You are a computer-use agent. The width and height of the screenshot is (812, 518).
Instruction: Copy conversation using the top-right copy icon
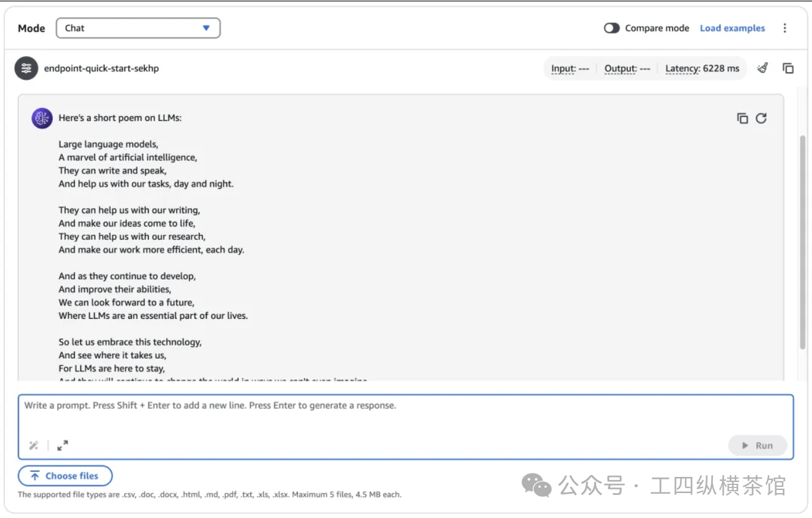(x=788, y=68)
